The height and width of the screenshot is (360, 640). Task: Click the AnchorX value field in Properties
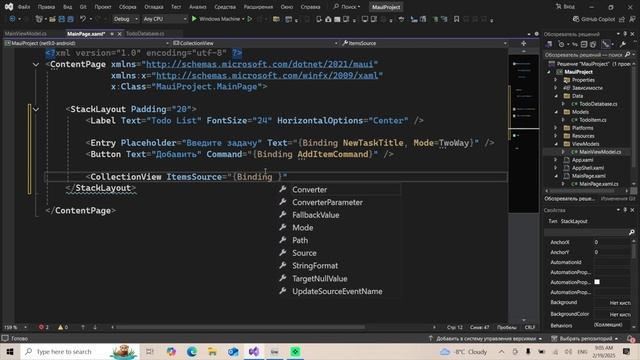[x=611, y=242]
